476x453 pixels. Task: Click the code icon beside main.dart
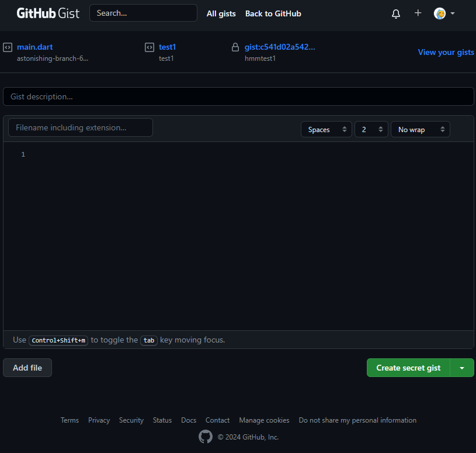[x=8, y=47]
